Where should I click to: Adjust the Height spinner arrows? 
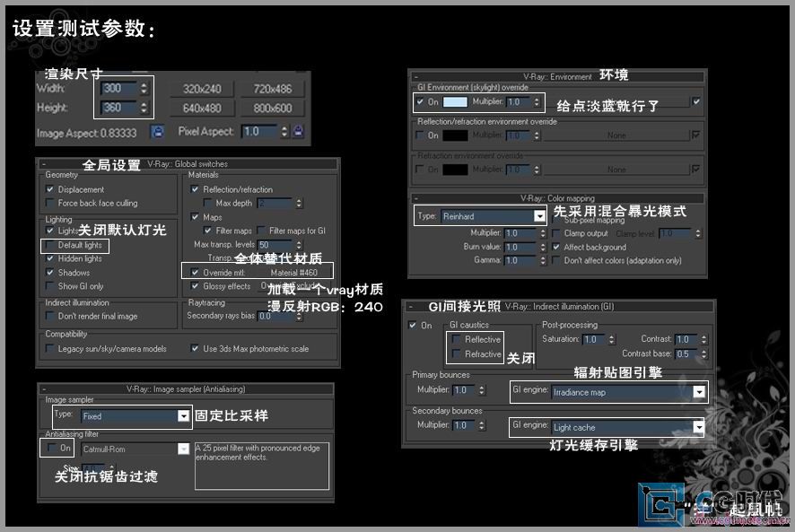pyautogui.click(x=144, y=108)
